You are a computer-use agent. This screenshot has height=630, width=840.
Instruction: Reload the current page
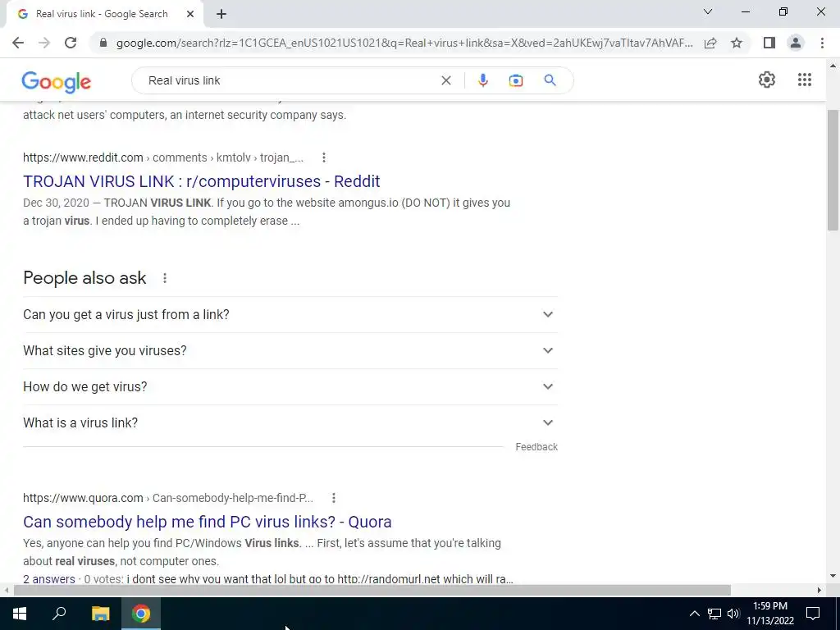71,43
